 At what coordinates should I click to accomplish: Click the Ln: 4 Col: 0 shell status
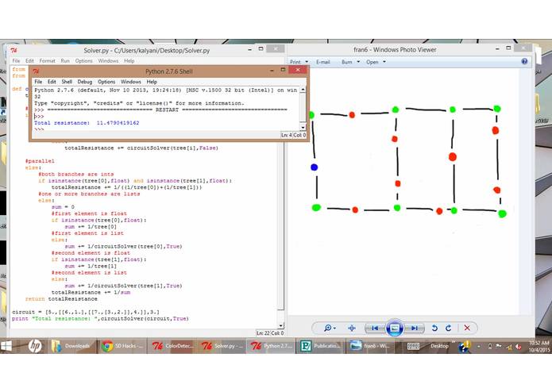tap(293, 135)
